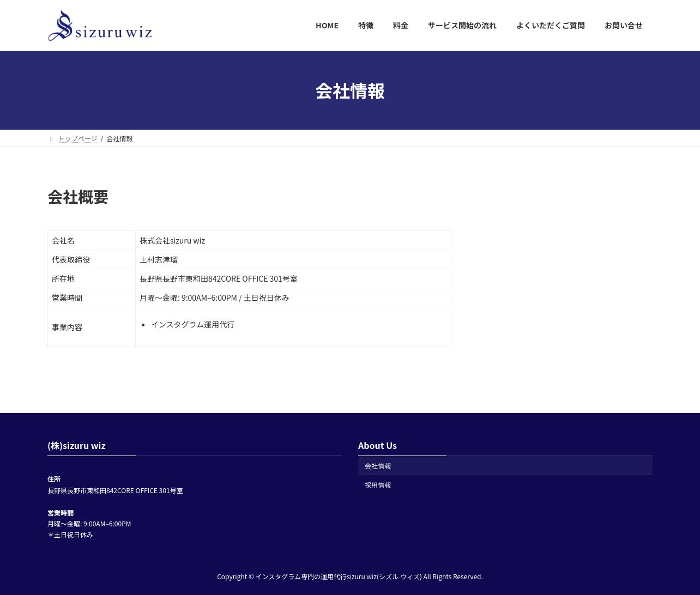The image size is (700, 595).
Task: Select the 会社名 table cell
Action: (92, 240)
